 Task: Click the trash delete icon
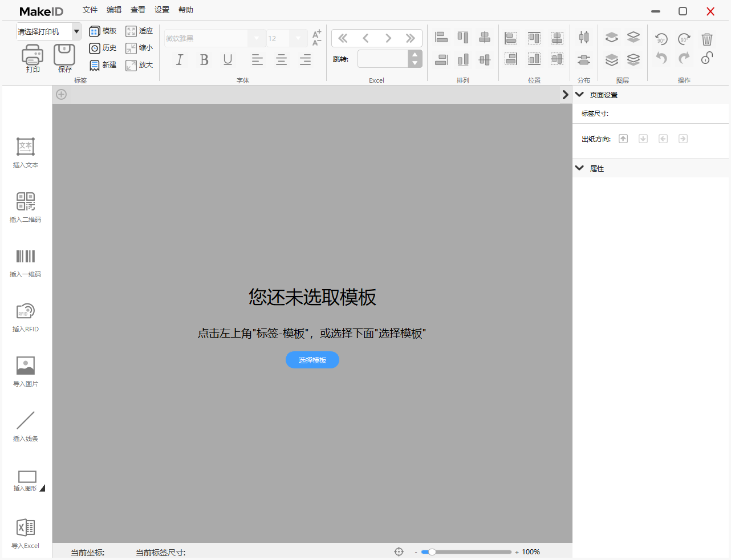(x=706, y=39)
